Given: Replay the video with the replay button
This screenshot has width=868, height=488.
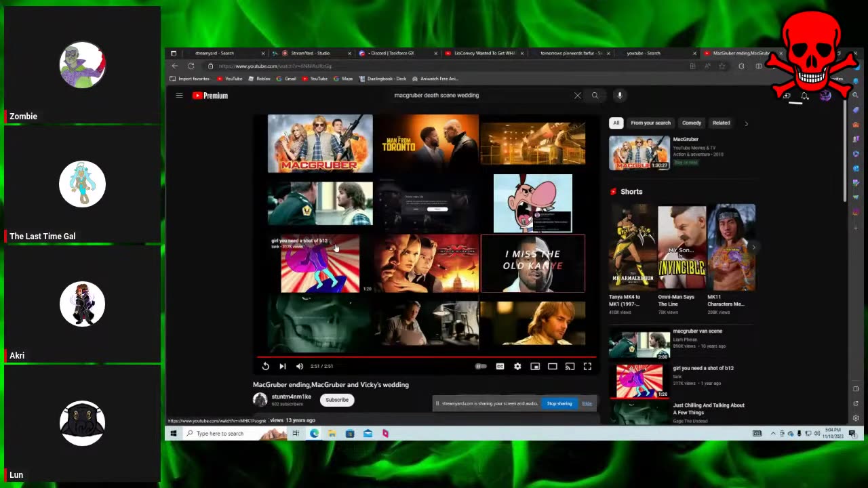Looking at the screenshot, I should point(266,366).
